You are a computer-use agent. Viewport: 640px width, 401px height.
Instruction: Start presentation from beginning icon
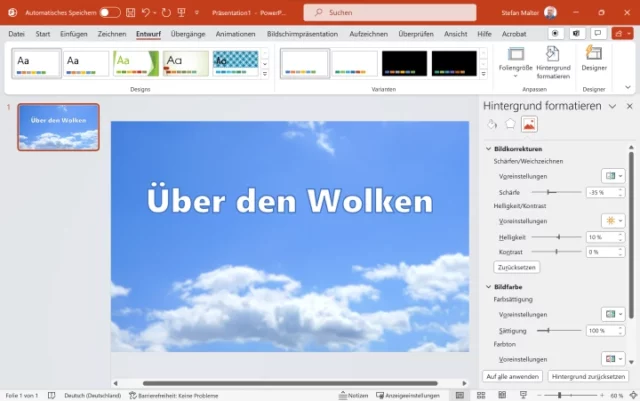point(182,13)
